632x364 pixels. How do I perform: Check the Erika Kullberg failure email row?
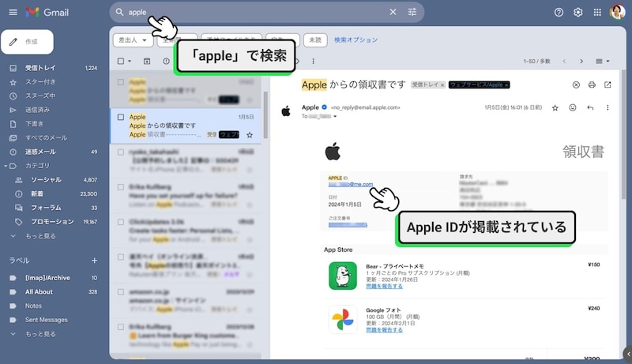pyautogui.click(x=121, y=187)
